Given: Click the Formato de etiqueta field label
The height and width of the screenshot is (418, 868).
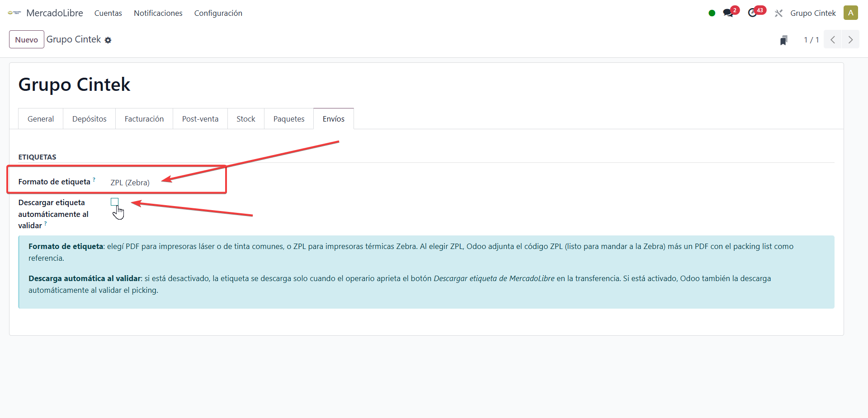Looking at the screenshot, I should [54, 182].
